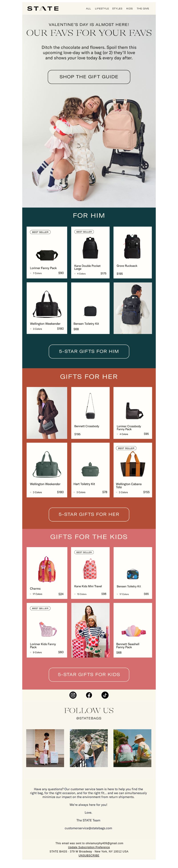Open the LIFESTYLE menu item
The width and height of the screenshot is (178, 868).
click(x=102, y=8)
